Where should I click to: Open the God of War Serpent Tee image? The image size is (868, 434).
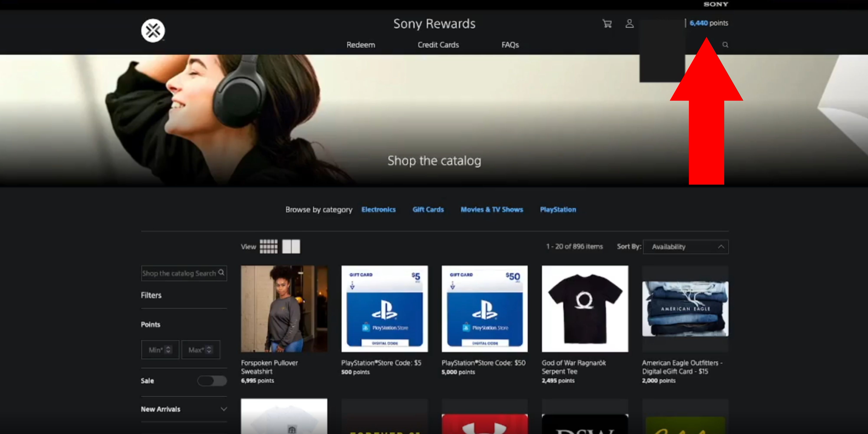click(x=585, y=309)
